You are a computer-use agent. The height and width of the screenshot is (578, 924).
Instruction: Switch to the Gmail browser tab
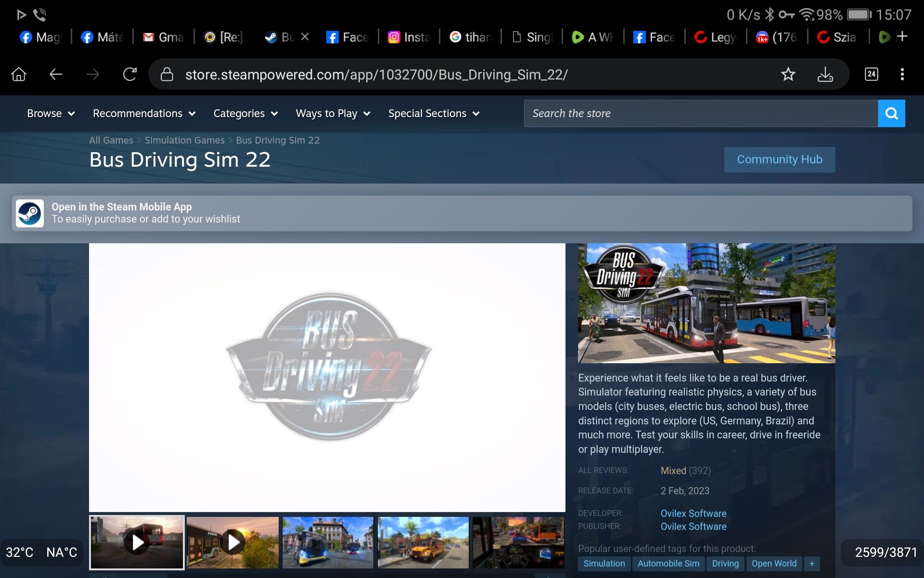[x=164, y=37]
